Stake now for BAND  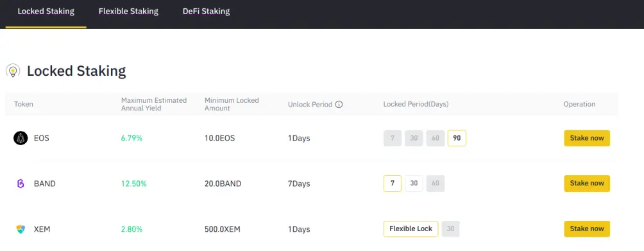point(587,184)
